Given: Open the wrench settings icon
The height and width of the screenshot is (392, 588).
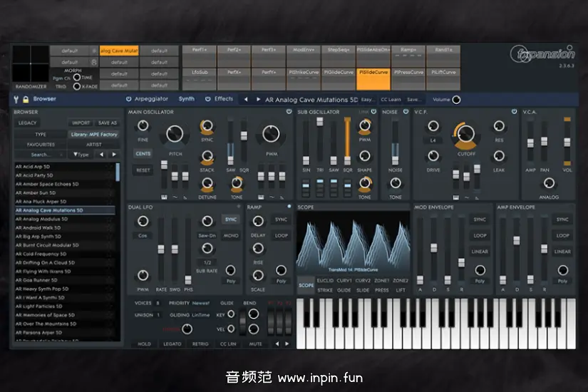Looking at the screenshot, I should pyautogui.click(x=16, y=99).
